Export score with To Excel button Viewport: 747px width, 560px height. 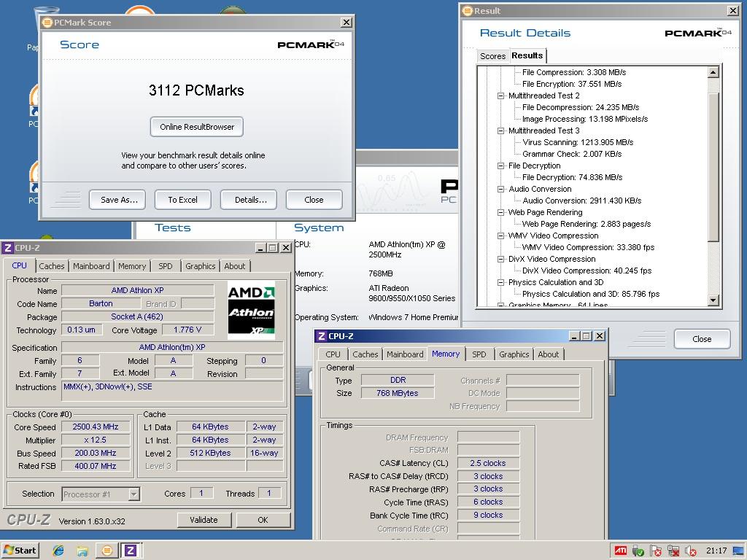click(x=182, y=200)
